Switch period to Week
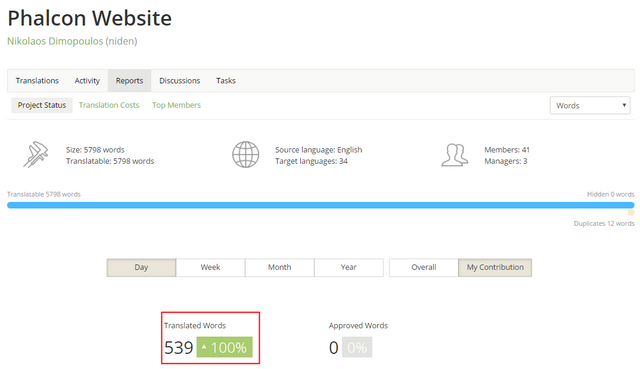The height and width of the screenshot is (369, 640). [210, 267]
